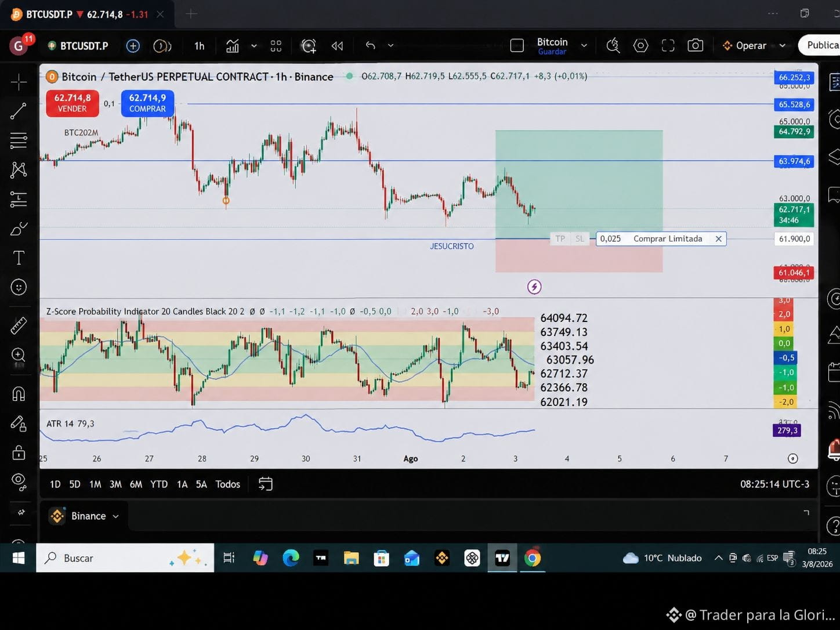The height and width of the screenshot is (630, 840).
Task: Click the Buscar taskbar search box
Action: 125,558
